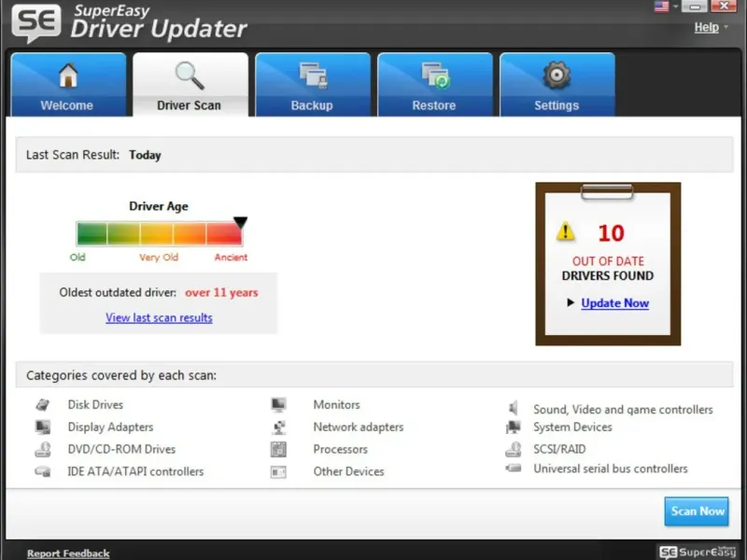Click the Network adapters icon
Image resolution: width=747 pixels, height=560 pixels.
pyautogui.click(x=278, y=427)
